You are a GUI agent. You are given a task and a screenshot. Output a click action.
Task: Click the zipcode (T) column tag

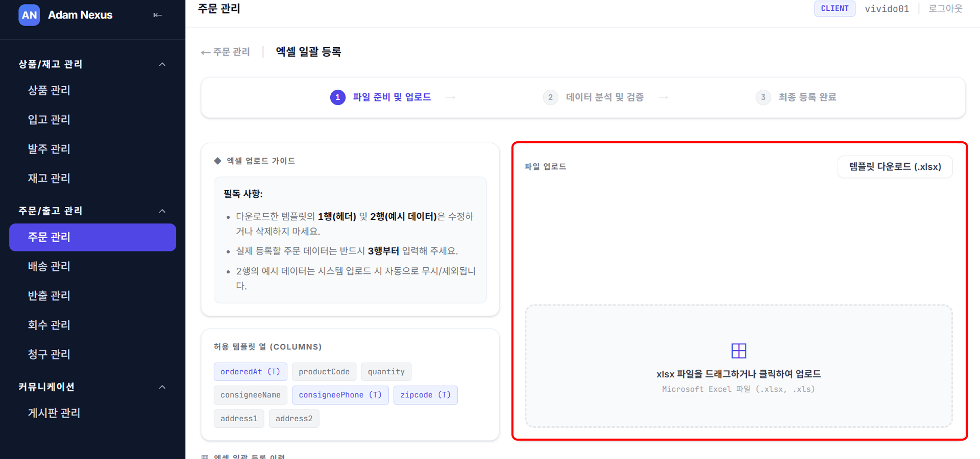coord(425,395)
